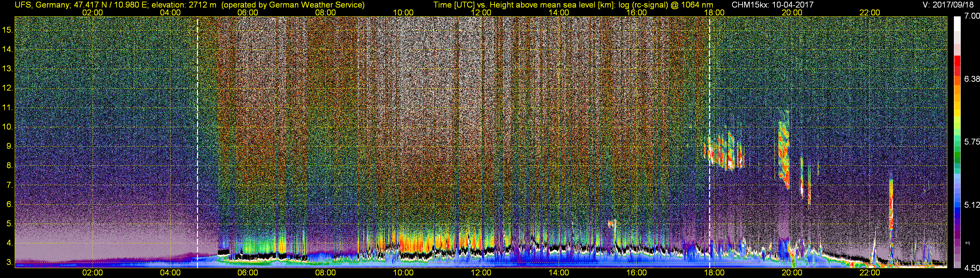980x278 pixels.
Task: Click the 12:00 label on the bottom time axis
Action: (x=481, y=273)
